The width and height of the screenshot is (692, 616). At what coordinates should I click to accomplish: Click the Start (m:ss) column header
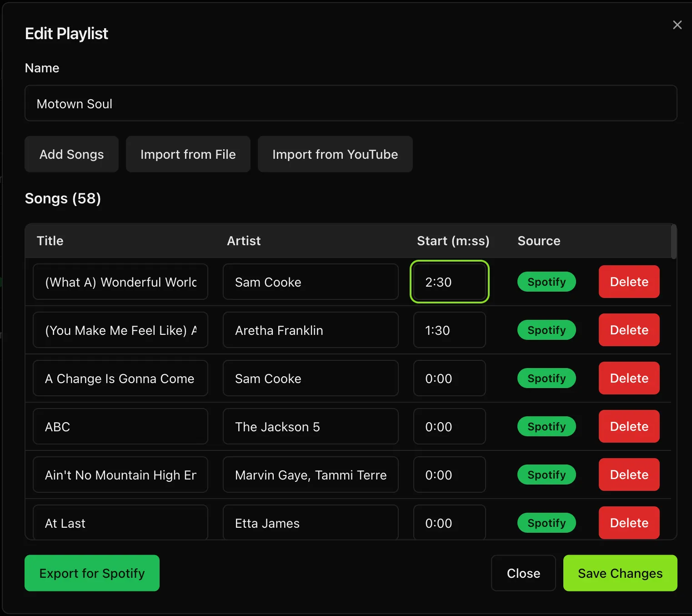(453, 241)
